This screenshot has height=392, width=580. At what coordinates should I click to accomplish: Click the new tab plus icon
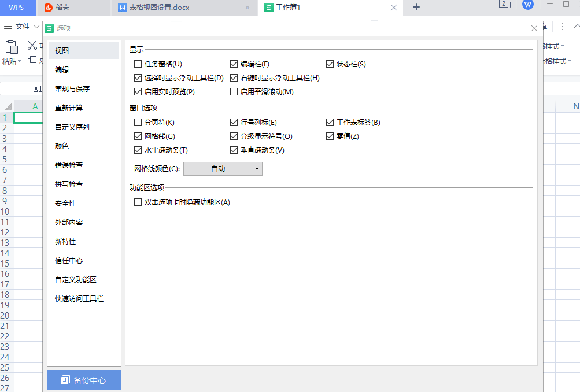tap(416, 7)
